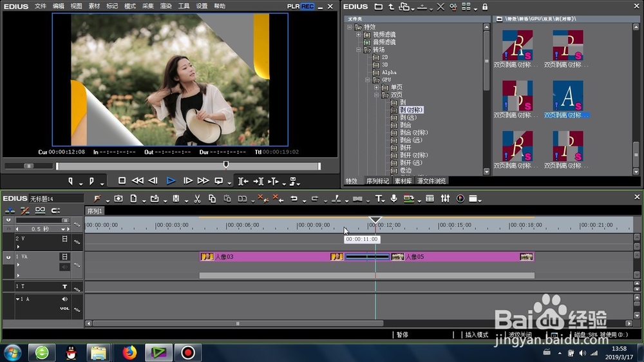Open the 渲染 menu
The width and height of the screenshot is (644, 362).
click(166, 6)
